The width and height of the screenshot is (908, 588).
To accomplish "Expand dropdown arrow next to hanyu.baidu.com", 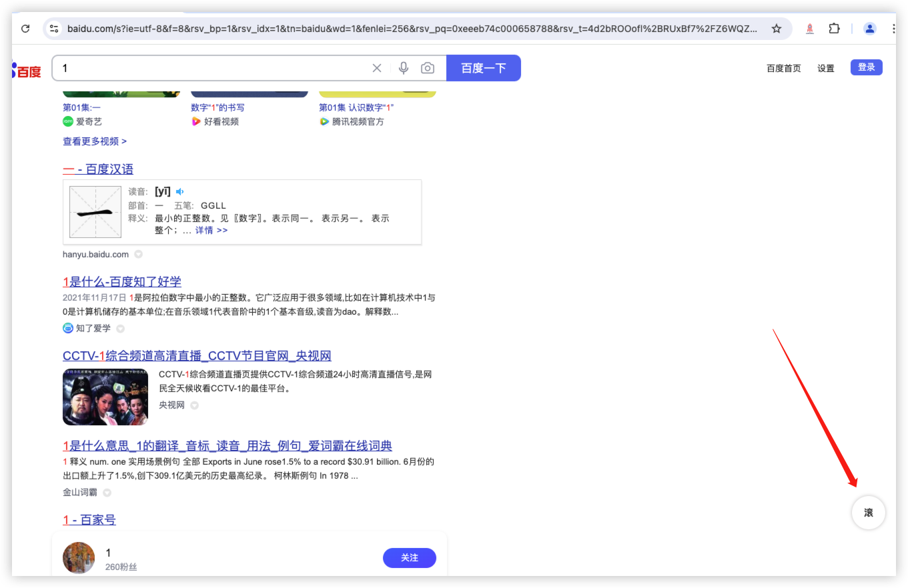I will (x=138, y=254).
